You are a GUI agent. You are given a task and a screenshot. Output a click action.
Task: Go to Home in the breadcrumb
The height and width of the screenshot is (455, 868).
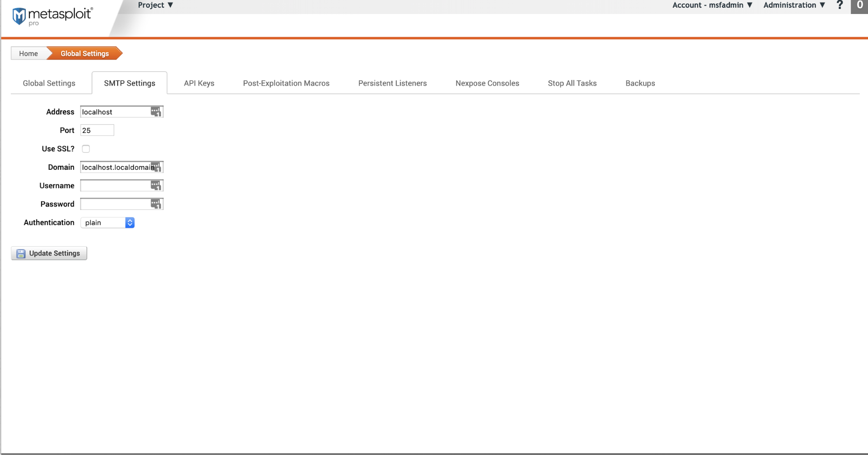coord(28,54)
